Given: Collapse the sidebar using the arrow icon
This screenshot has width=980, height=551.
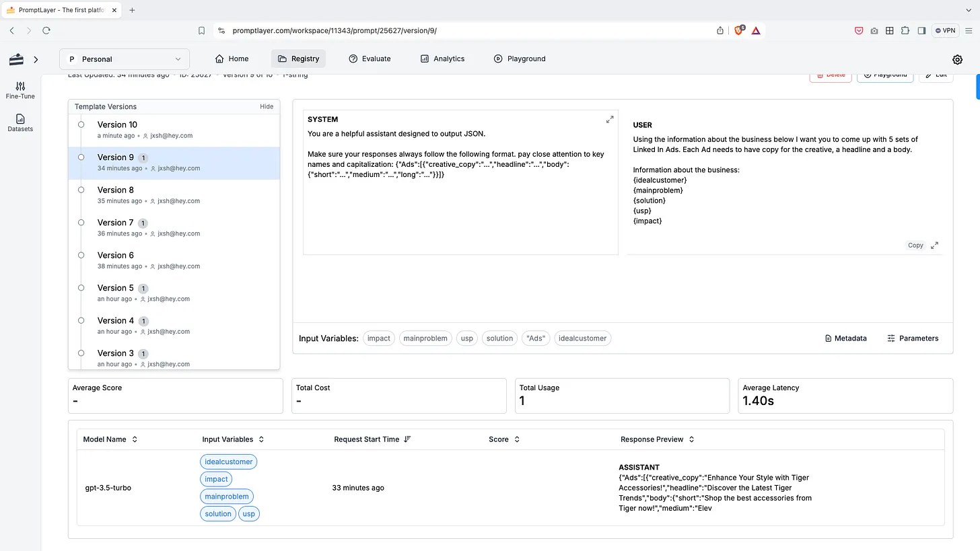Looking at the screenshot, I should (x=36, y=59).
